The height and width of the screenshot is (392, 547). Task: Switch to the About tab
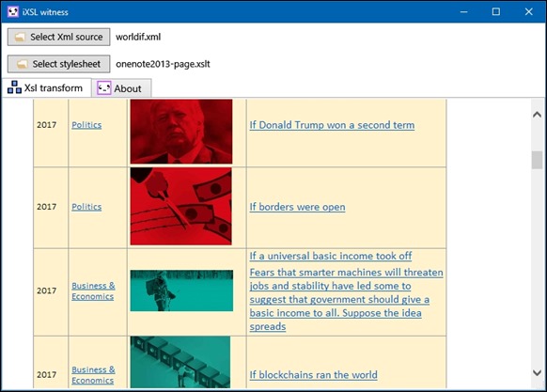[121, 88]
